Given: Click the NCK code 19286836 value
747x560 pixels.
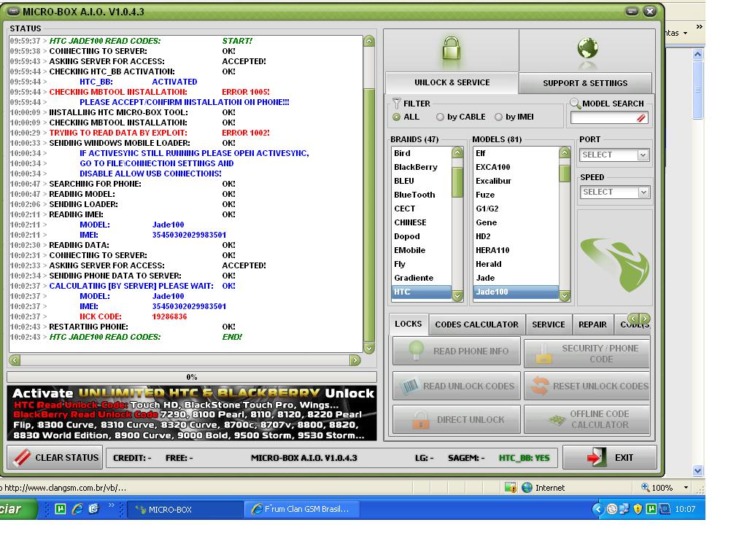Looking at the screenshot, I should [x=169, y=316].
